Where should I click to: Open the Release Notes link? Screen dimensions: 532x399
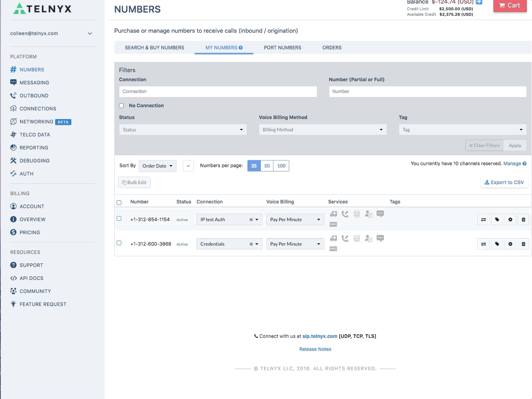[x=315, y=349]
